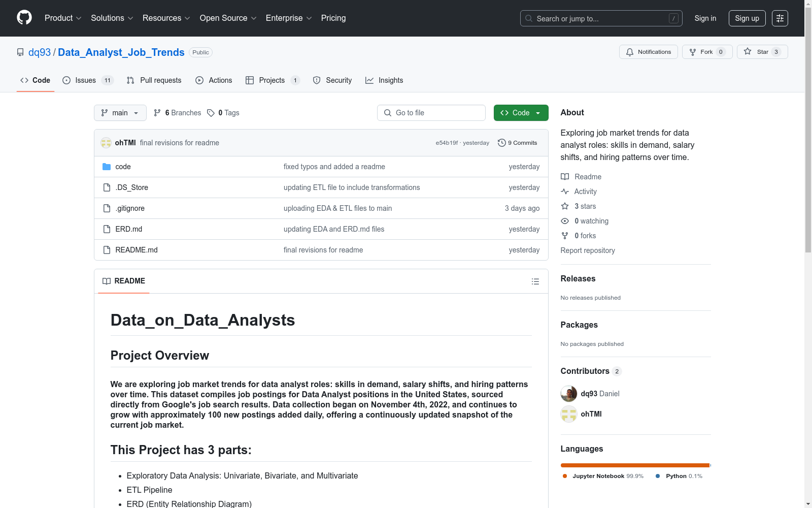Click the Sign up button
Screen dimensions: 812x508
click(x=747, y=18)
